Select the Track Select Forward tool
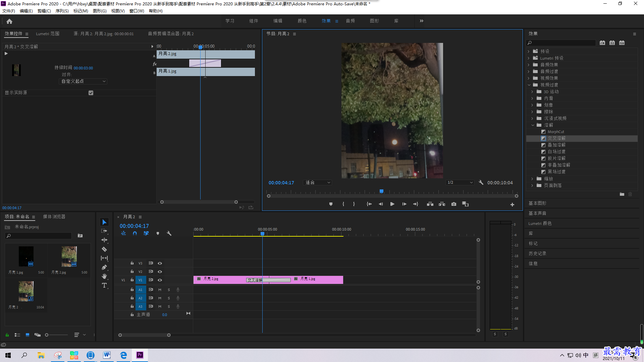This screenshot has height=362, width=644. coord(104,231)
